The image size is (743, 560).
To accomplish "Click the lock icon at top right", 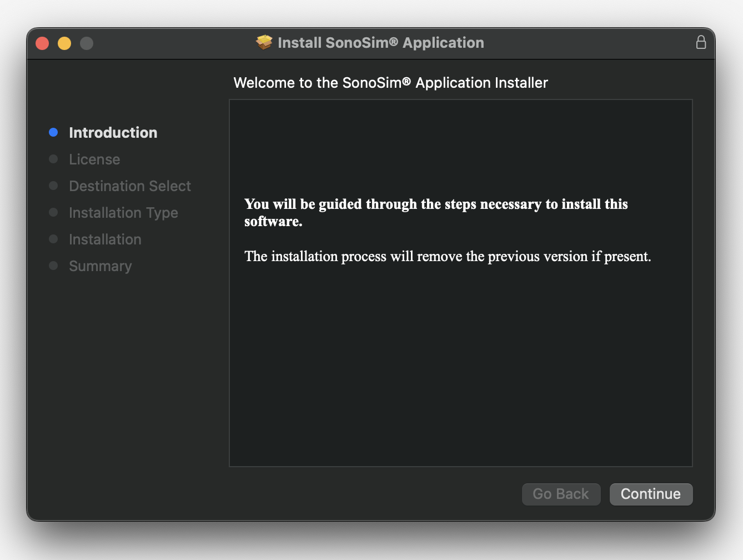I will [x=701, y=42].
